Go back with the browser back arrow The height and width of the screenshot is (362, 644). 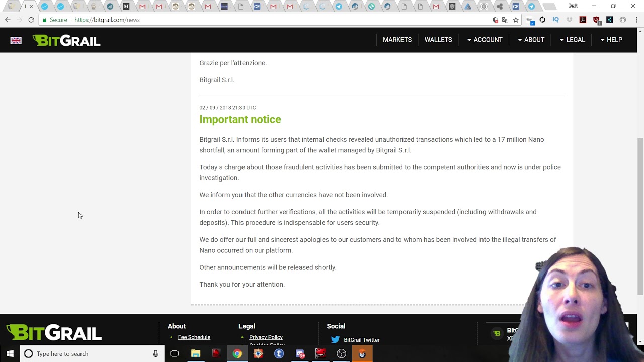(x=8, y=20)
